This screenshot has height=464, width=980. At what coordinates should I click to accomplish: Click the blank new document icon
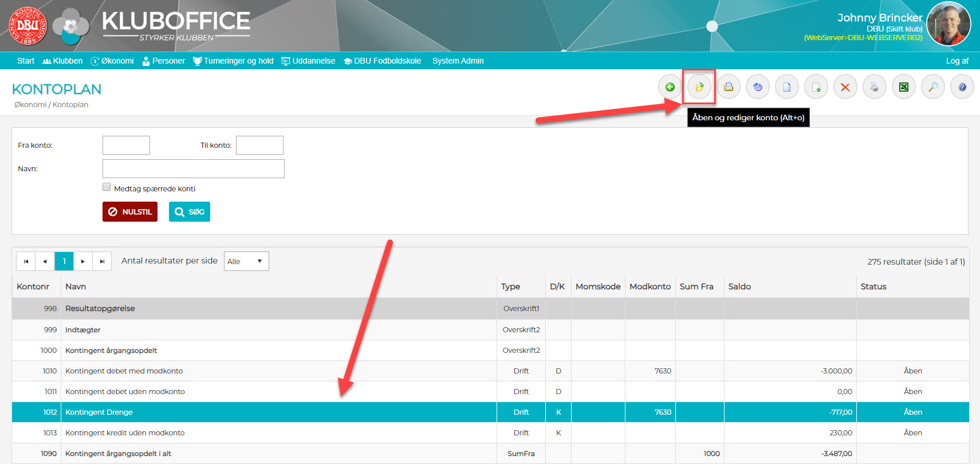point(786,87)
